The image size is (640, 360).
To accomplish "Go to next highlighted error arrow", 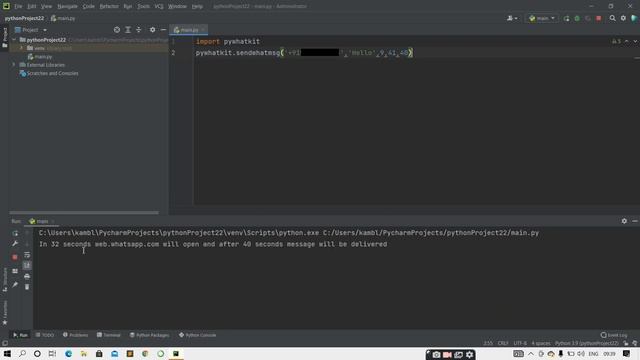I will click(x=635, y=41).
